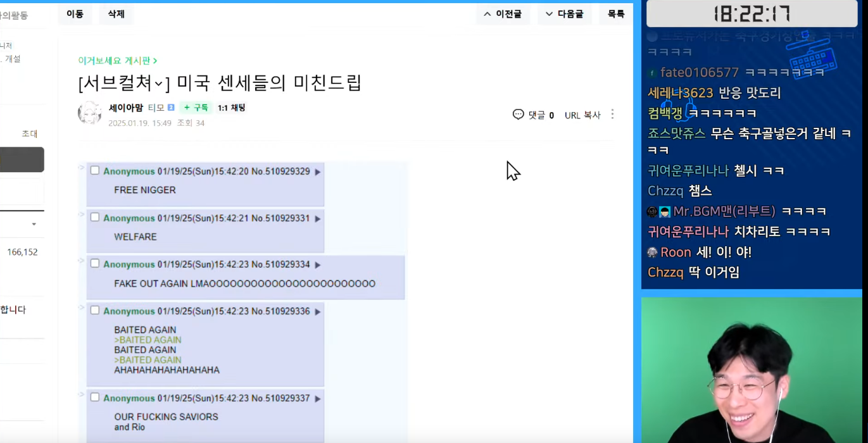Click chat username 컴백갱
Viewport: 868px width, 443px height.
(x=665, y=113)
